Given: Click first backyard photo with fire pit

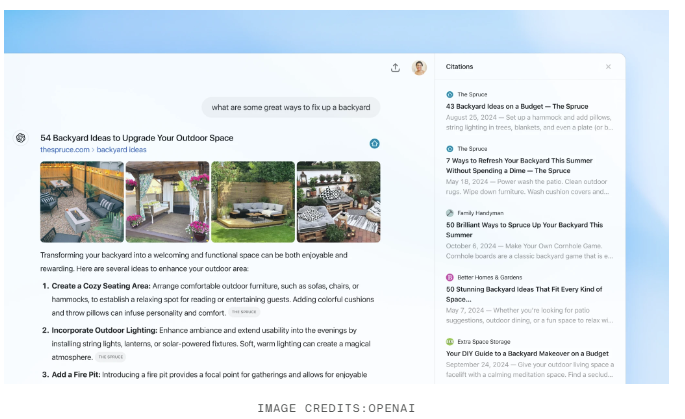Looking at the screenshot, I should pyautogui.click(x=81, y=202).
